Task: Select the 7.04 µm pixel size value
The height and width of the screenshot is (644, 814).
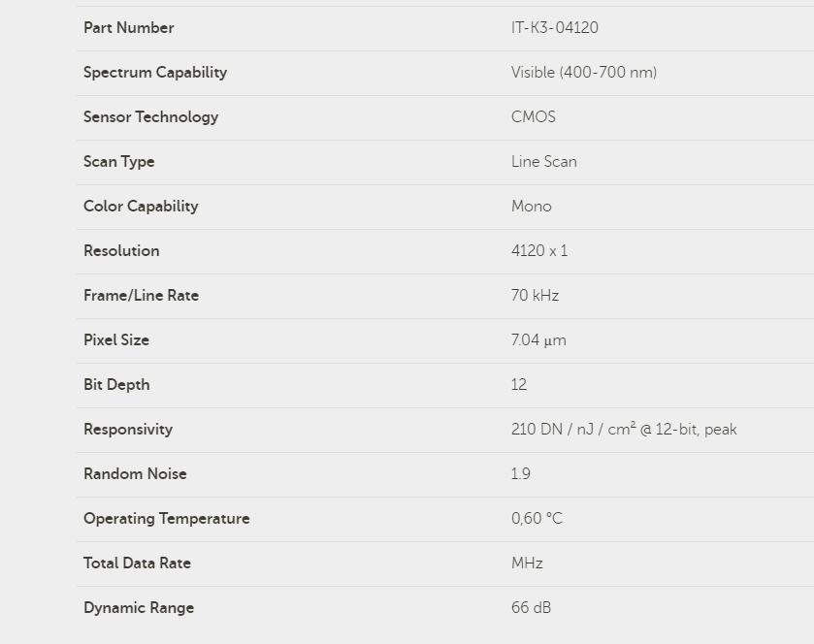Action: (538, 340)
